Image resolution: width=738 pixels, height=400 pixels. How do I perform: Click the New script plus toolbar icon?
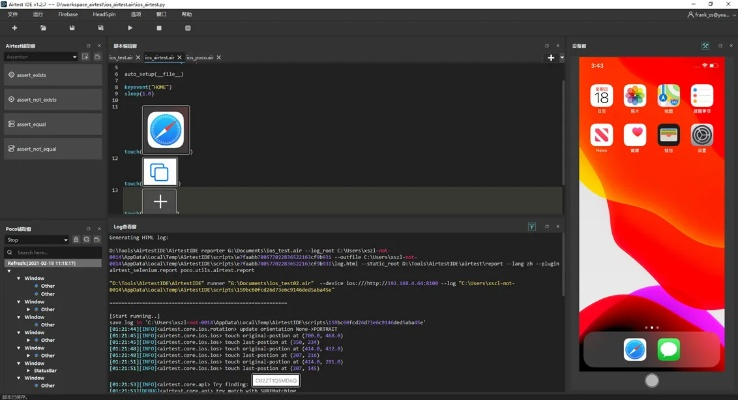pos(14,28)
